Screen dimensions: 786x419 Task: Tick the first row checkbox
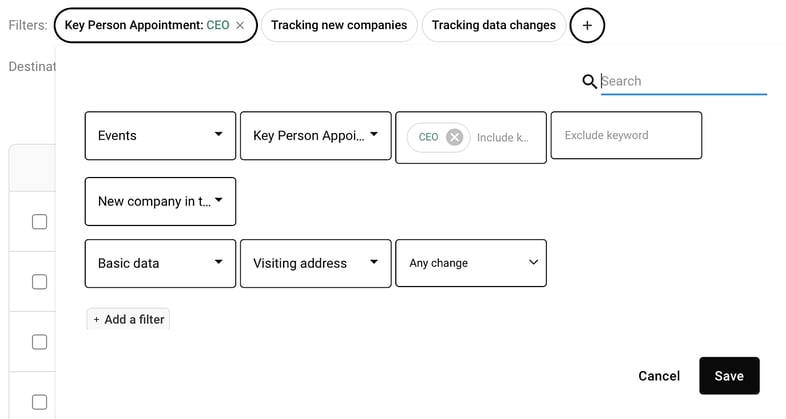(x=39, y=222)
